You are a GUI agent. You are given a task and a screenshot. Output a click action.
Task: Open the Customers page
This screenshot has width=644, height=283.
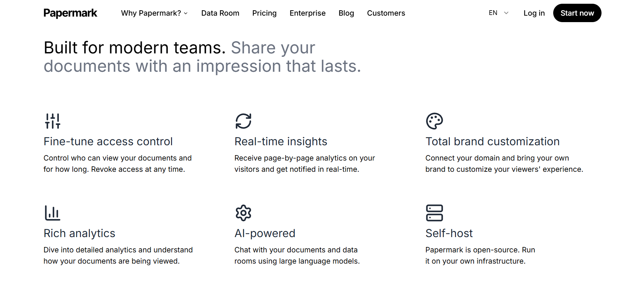click(386, 13)
